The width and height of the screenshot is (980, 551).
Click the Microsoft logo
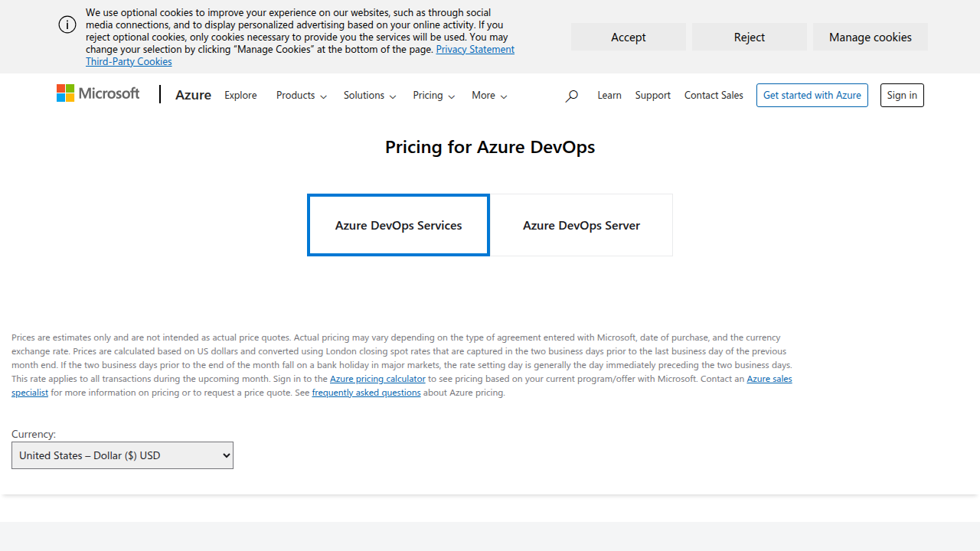[x=98, y=93]
